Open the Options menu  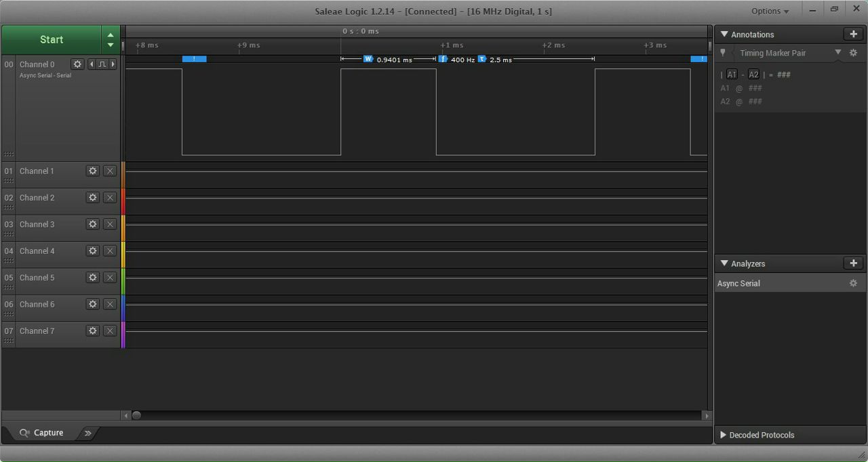click(770, 11)
